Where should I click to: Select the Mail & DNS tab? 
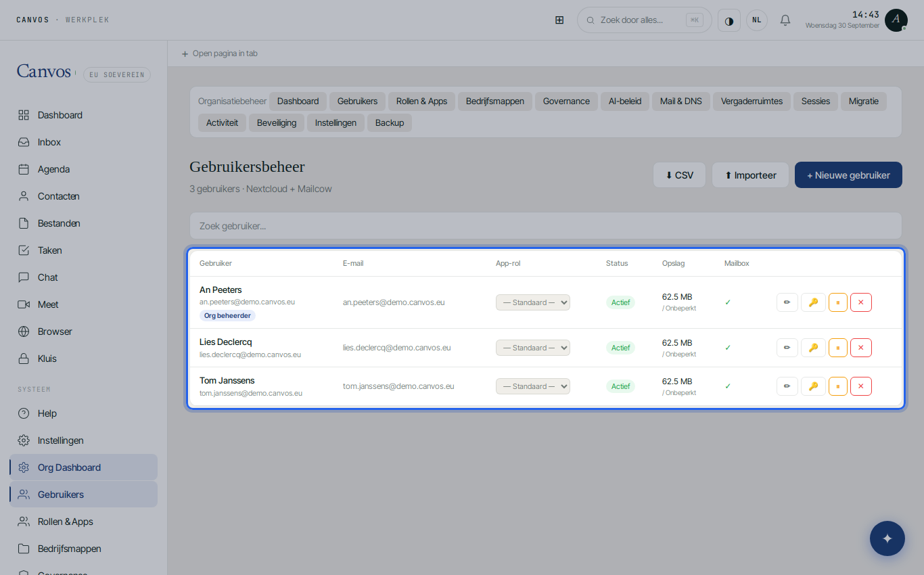click(681, 101)
